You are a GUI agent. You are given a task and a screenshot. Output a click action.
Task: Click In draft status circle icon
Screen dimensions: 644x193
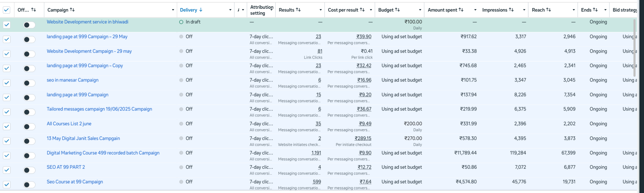(x=181, y=22)
